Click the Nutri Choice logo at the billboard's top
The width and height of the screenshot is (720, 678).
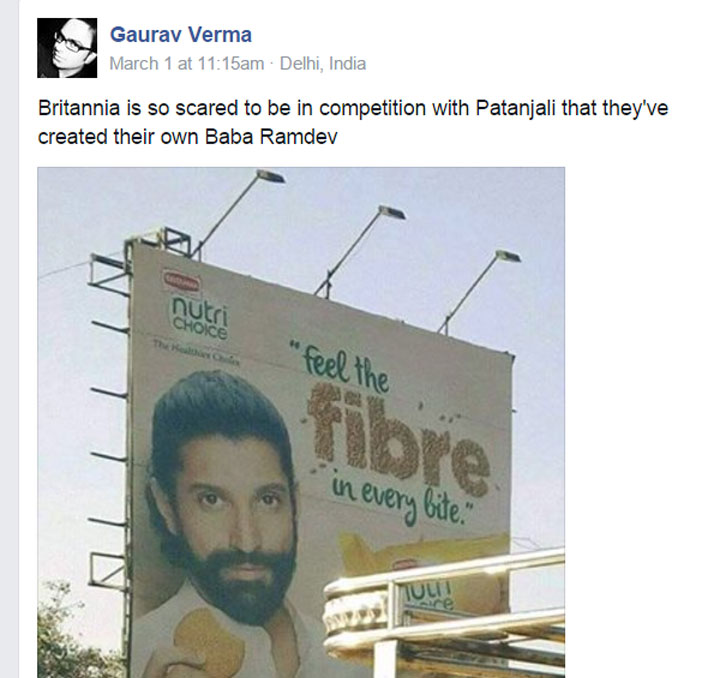[x=199, y=317]
